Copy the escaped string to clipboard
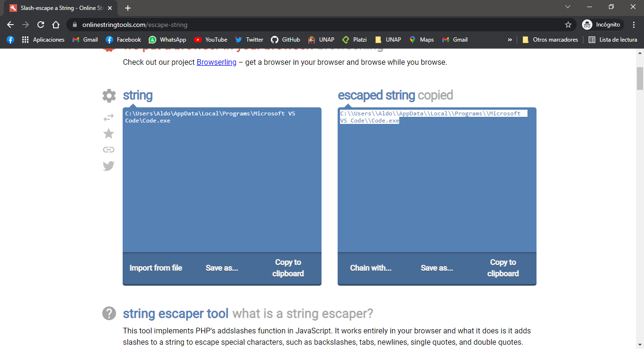644x349 pixels. (502, 267)
